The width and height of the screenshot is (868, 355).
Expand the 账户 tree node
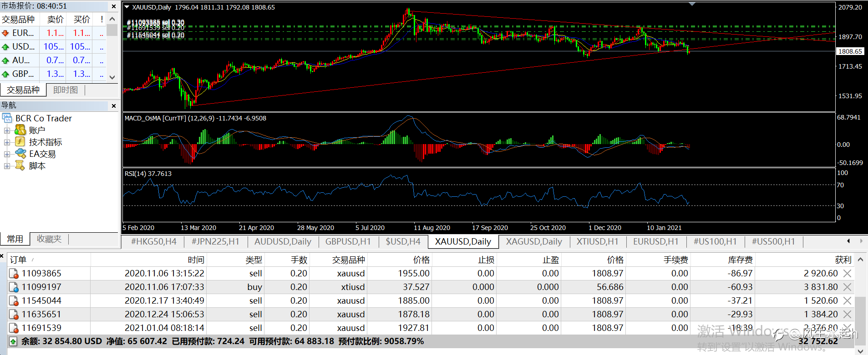(x=7, y=130)
